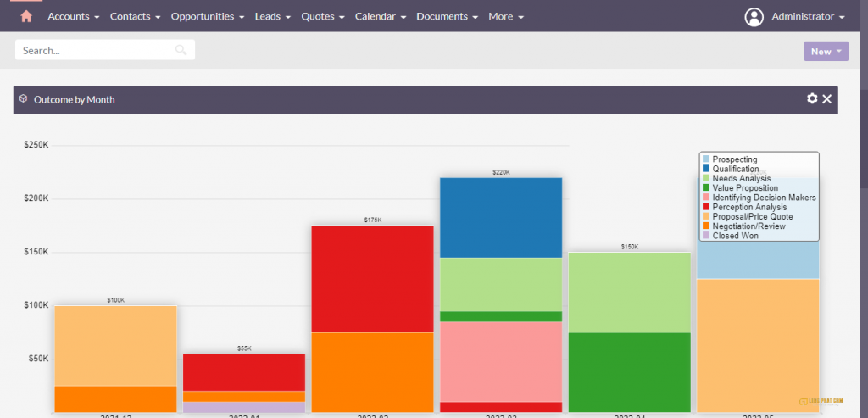Click the search magnifier icon
868x418 pixels.
[181, 50]
